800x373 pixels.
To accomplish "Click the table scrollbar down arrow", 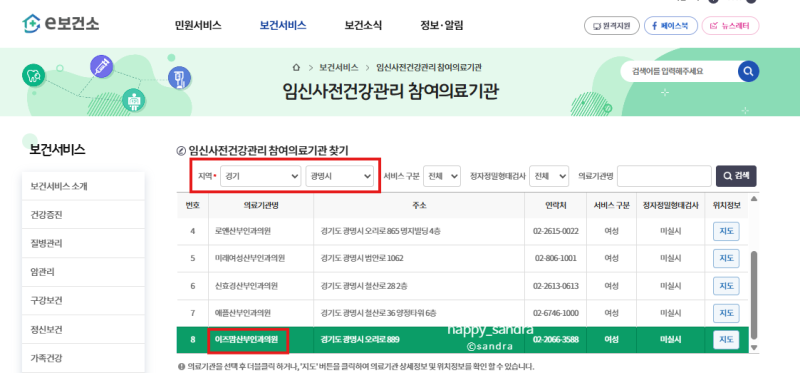I will [754, 347].
